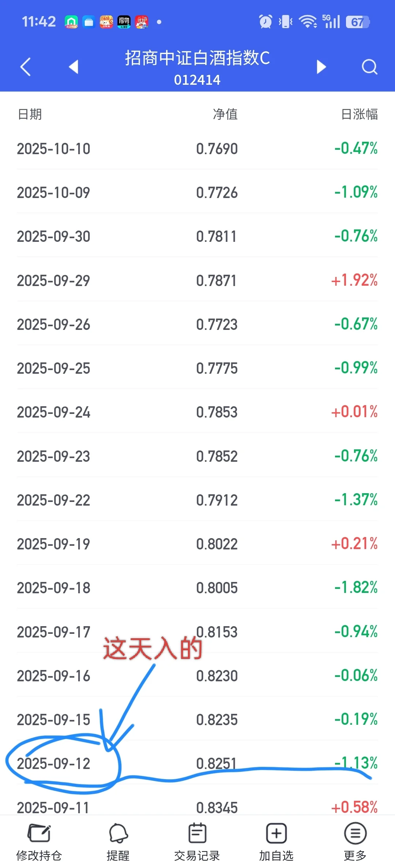Tap net value 0.8022 on 2025-09-19

tap(217, 544)
